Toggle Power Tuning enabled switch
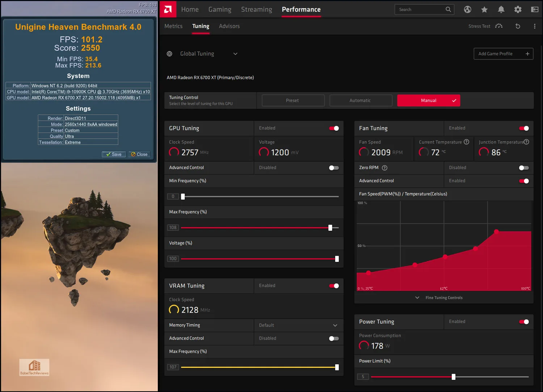This screenshot has height=392, width=543. (x=524, y=321)
